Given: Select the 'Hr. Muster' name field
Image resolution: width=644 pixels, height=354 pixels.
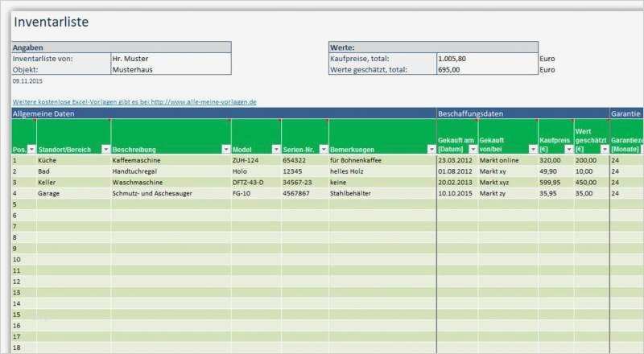Looking at the screenshot, I should coord(171,59).
